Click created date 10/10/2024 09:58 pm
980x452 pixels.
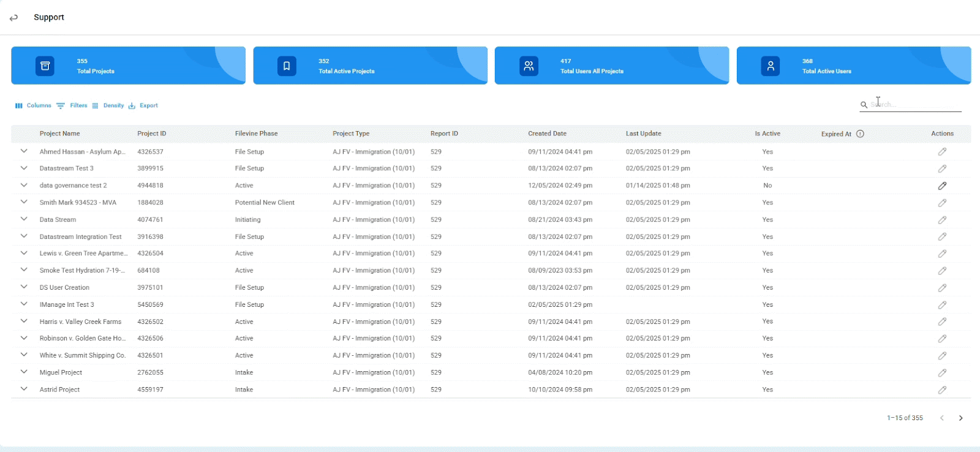tap(560, 390)
